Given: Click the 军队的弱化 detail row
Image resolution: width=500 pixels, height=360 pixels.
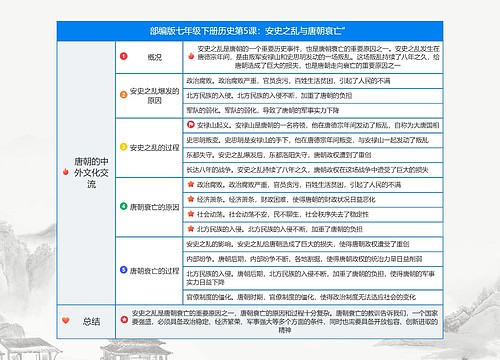Looking at the screenshot, I should 313,110.
